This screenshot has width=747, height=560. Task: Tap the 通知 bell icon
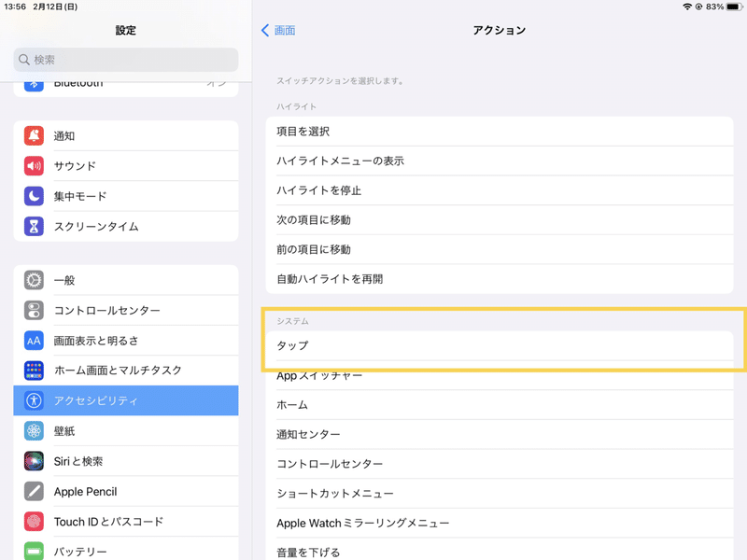(35, 136)
